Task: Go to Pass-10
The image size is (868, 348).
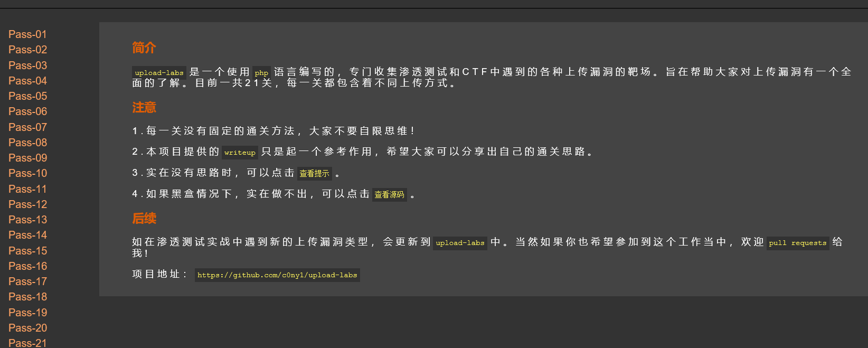Action: pyautogui.click(x=27, y=173)
